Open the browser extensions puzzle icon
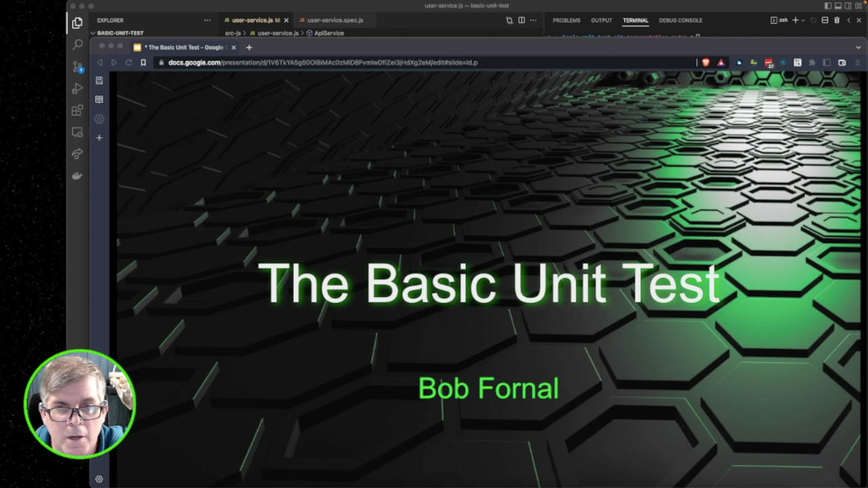Image resolution: width=868 pixels, height=488 pixels. pos(812,62)
